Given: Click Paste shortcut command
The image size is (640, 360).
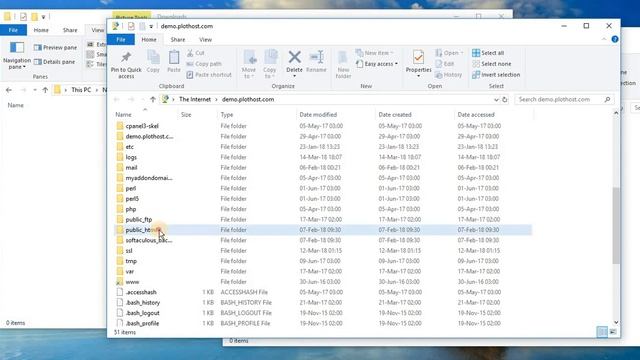Looking at the screenshot, I should click(209, 75).
